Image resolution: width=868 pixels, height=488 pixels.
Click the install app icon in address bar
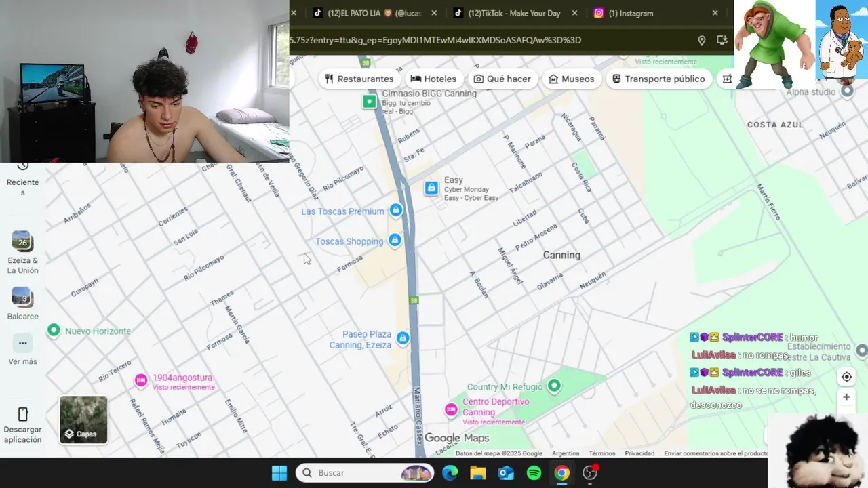point(722,41)
